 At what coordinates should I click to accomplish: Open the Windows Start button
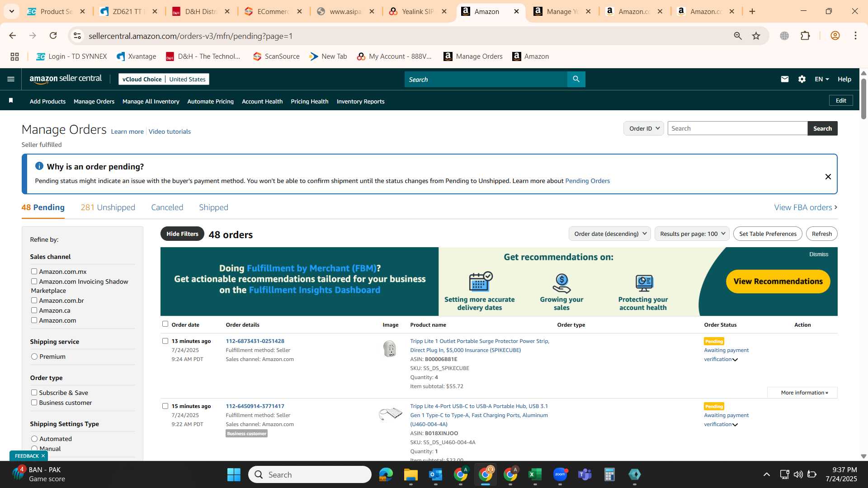[234, 474]
